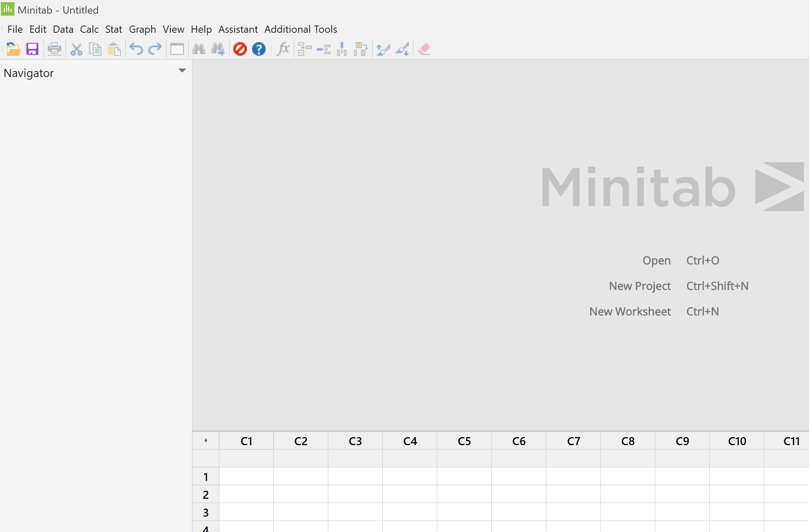
Task: Click the Cut scissors icon
Action: point(76,49)
